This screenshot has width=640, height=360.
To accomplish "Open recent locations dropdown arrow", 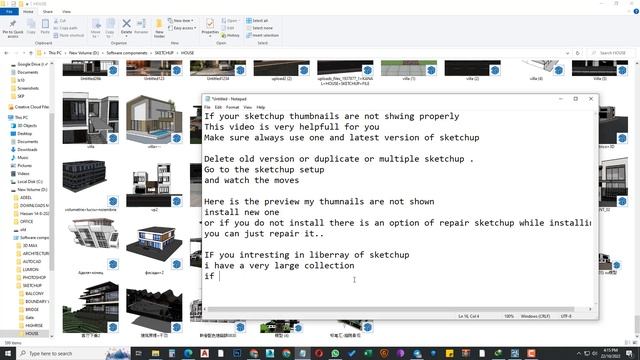I will (23, 53).
